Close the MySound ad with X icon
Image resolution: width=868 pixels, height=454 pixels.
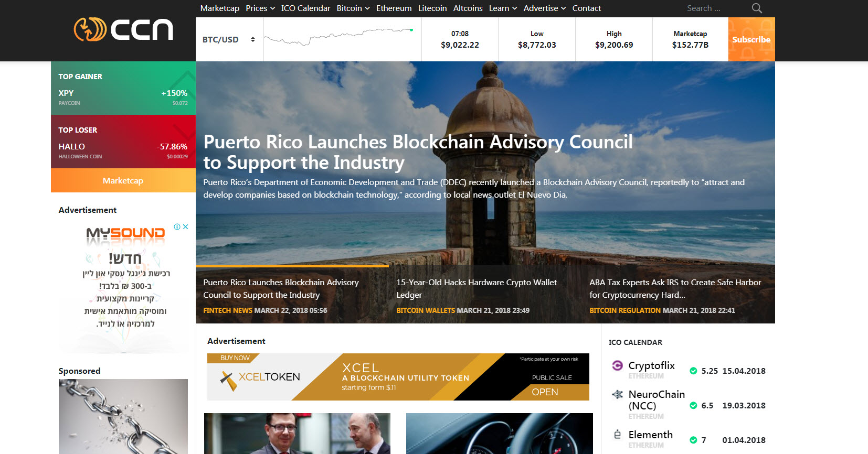[185, 227]
